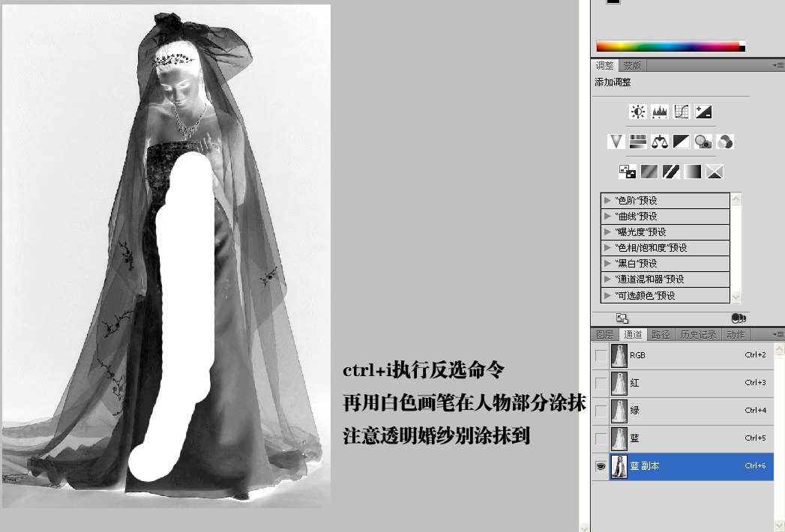
Task: Switch to the 图层 tab
Action: point(605,335)
